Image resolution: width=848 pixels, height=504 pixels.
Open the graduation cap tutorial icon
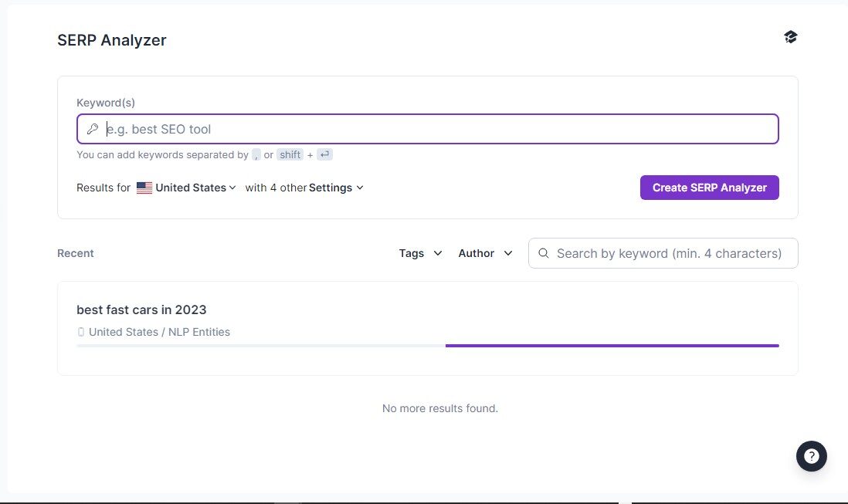pos(790,37)
